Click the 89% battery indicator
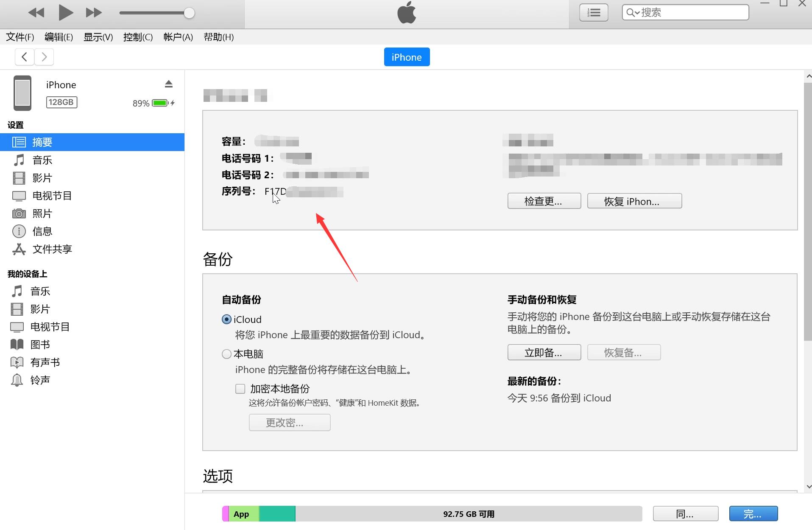Image resolution: width=812 pixels, height=530 pixels. click(153, 103)
